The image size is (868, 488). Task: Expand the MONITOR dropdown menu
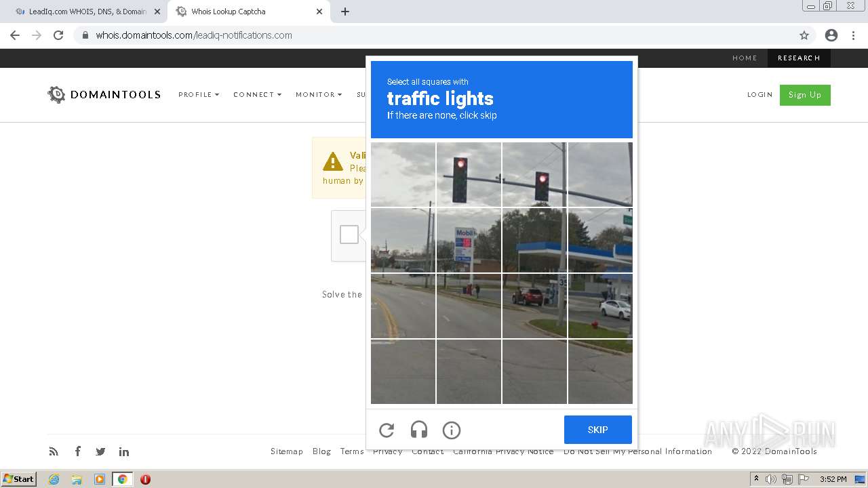point(319,95)
